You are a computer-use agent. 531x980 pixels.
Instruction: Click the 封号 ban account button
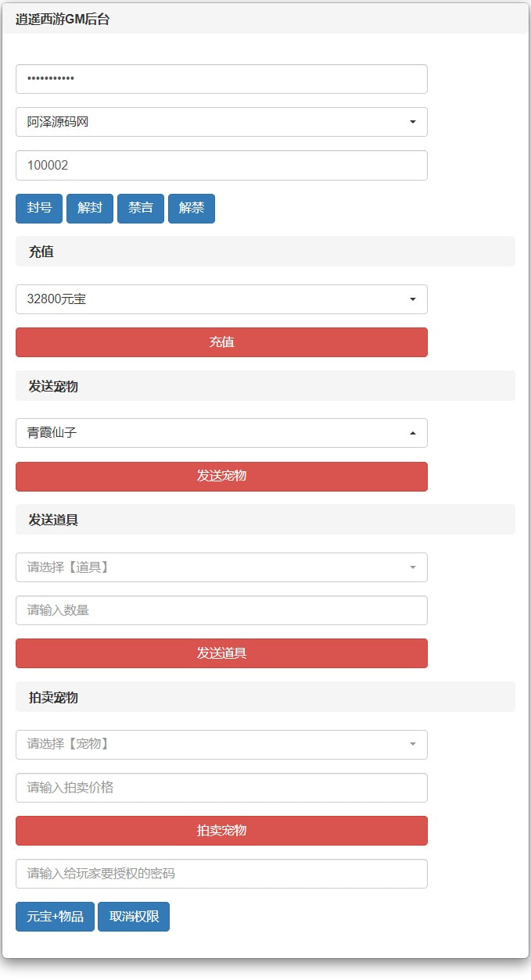pos(39,208)
